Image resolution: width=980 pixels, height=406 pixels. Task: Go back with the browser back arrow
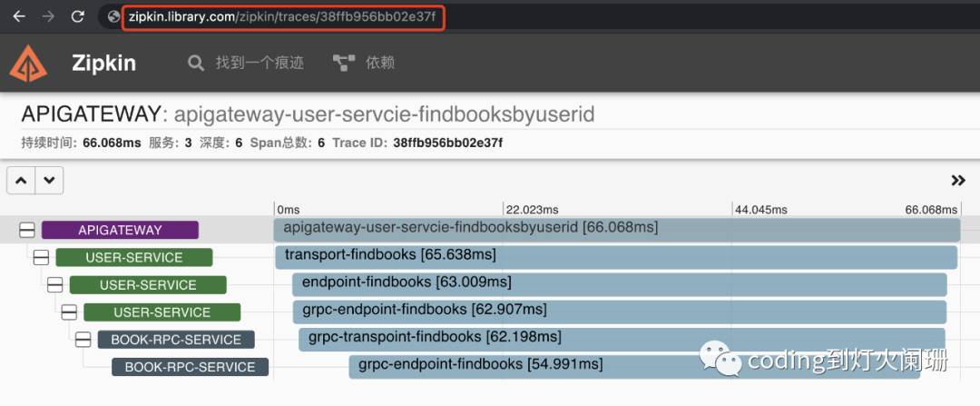pyautogui.click(x=19, y=17)
